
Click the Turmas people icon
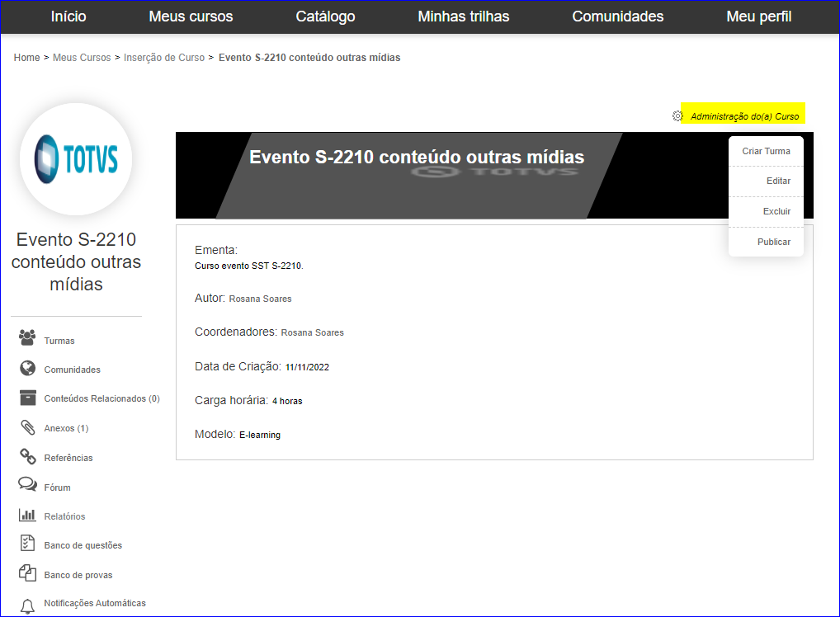point(27,337)
